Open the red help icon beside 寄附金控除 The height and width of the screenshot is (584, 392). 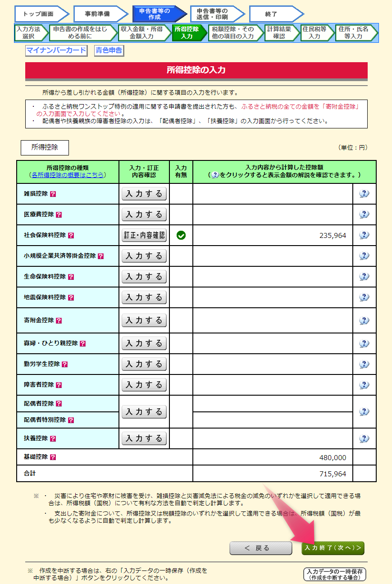click(x=59, y=321)
